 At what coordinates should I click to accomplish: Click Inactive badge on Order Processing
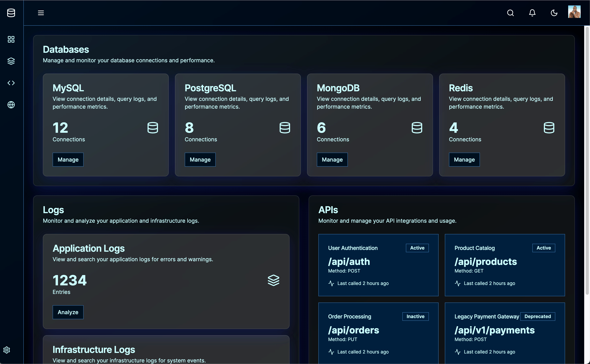click(415, 316)
